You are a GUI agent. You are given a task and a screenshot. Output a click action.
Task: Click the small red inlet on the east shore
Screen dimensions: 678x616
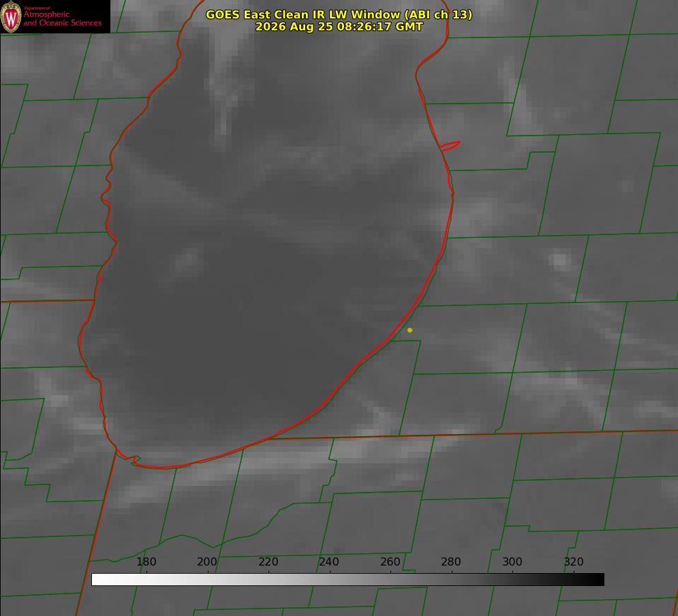click(x=450, y=146)
